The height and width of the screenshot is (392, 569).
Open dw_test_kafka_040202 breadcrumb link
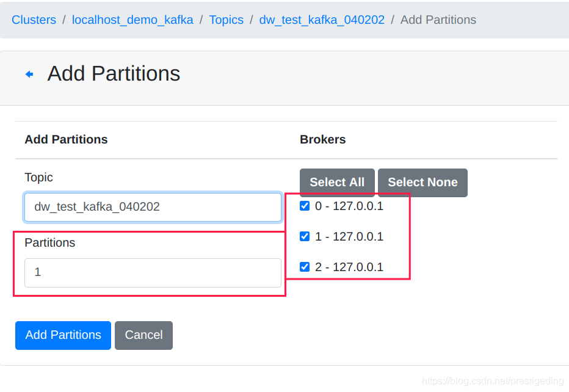click(x=322, y=20)
